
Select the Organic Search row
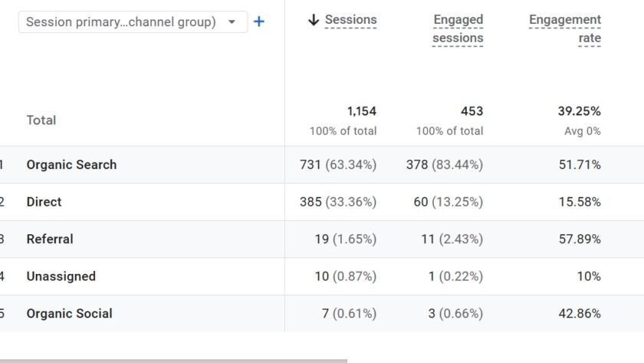click(x=71, y=165)
